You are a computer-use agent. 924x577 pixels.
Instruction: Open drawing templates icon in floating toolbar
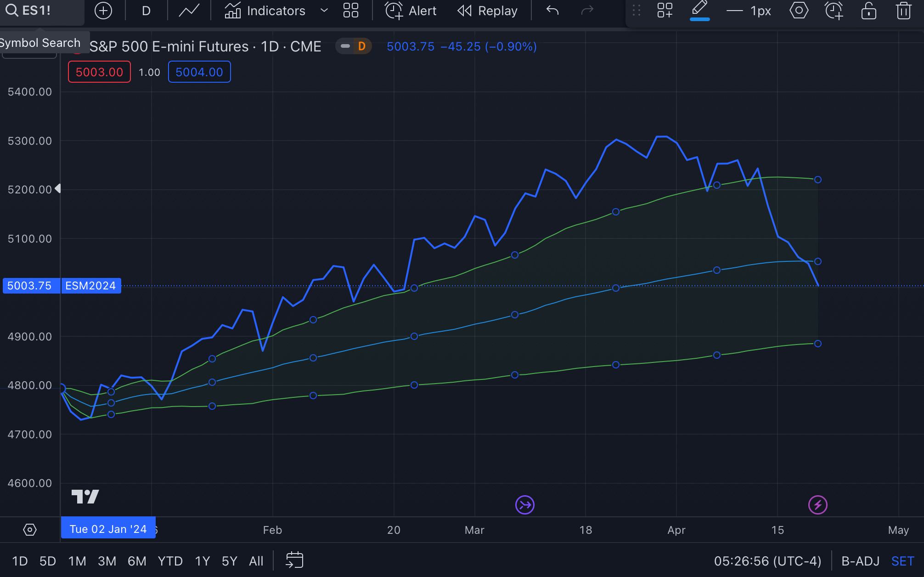(665, 11)
